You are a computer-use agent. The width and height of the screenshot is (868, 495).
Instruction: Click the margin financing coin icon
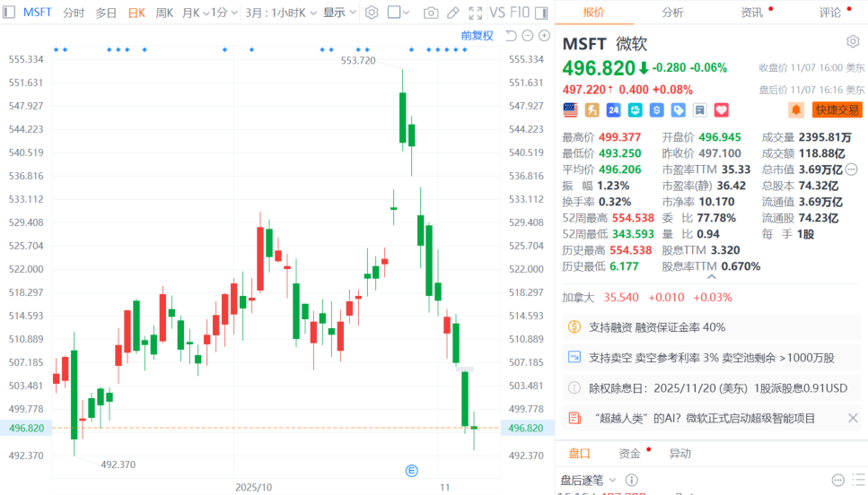point(574,327)
